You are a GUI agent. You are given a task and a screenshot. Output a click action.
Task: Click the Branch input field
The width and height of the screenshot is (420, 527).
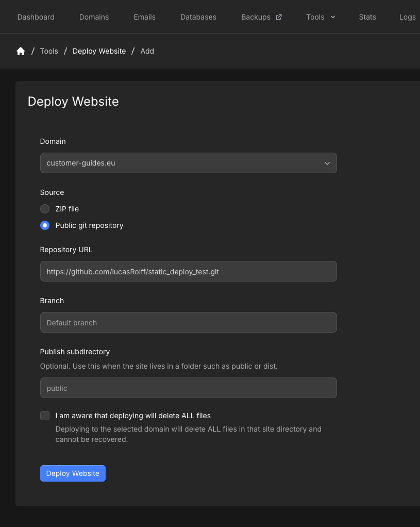point(189,322)
